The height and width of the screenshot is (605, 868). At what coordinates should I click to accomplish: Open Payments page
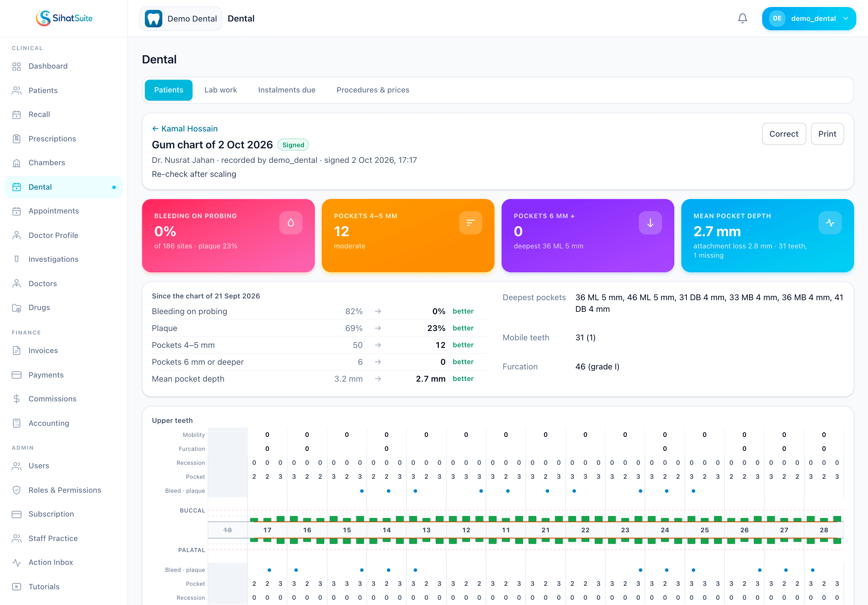pyautogui.click(x=63, y=375)
